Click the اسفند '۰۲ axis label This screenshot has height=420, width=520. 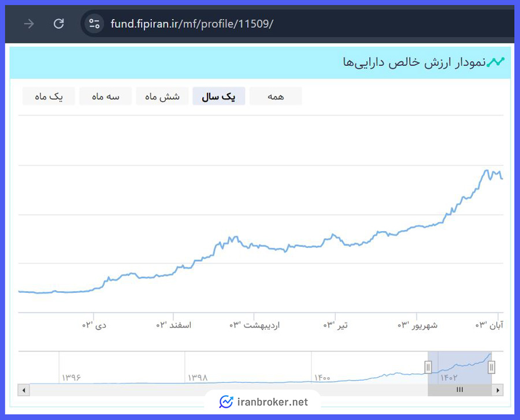click(x=174, y=325)
